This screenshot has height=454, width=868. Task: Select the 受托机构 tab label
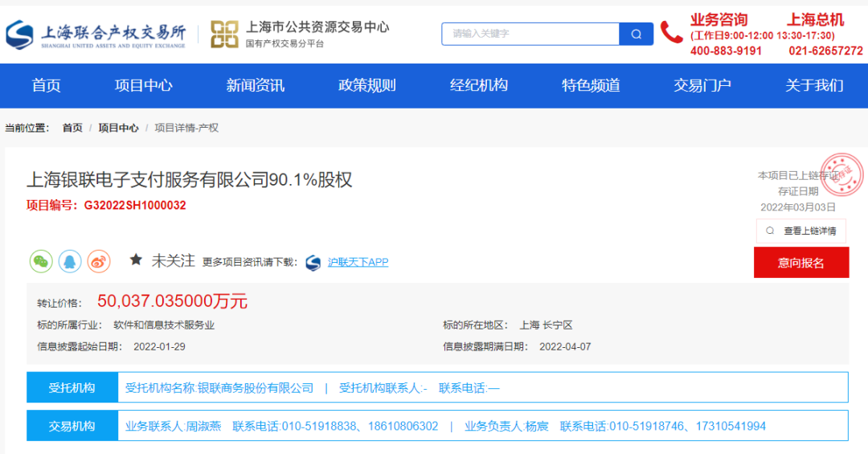pyautogui.click(x=72, y=387)
